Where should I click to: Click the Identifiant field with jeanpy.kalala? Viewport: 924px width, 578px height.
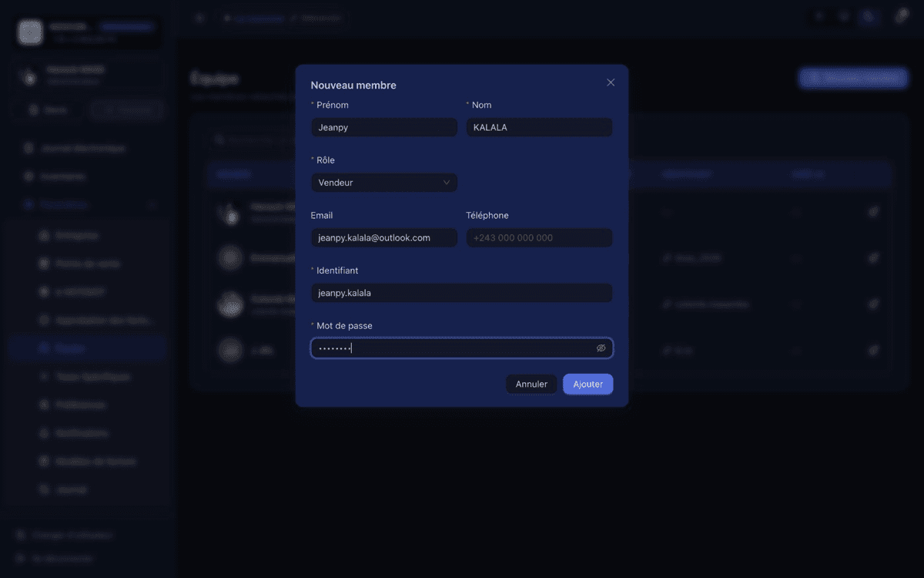pos(462,293)
